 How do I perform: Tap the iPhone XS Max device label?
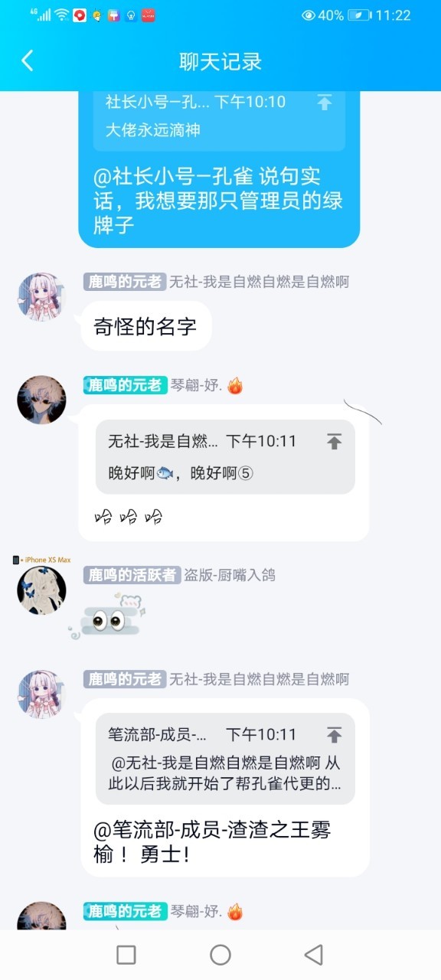(42, 560)
